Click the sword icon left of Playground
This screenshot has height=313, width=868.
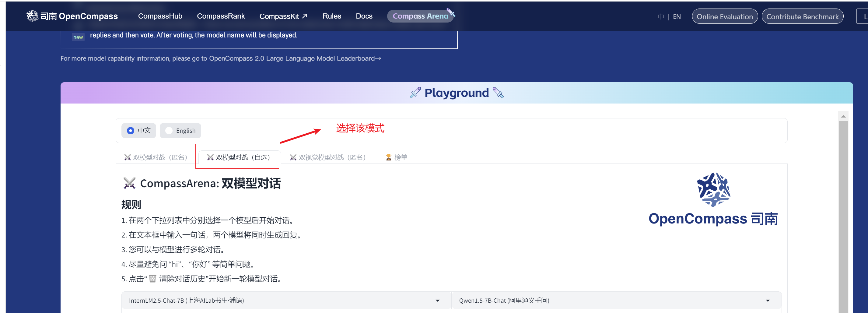pyautogui.click(x=415, y=93)
